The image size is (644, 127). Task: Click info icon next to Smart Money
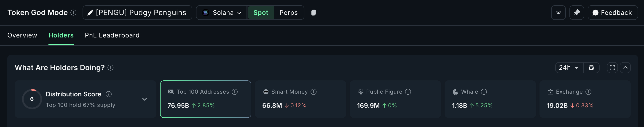[x=314, y=92]
